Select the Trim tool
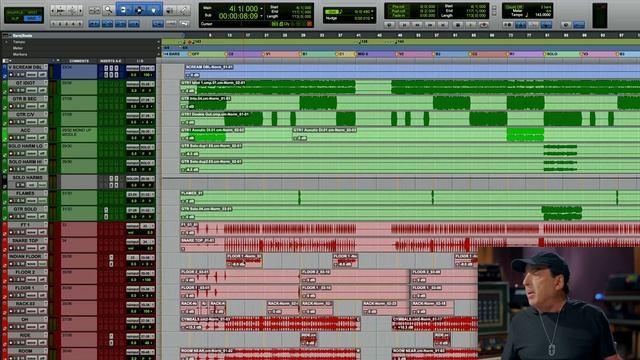This screenshot has width=640, height=360. 124,10
